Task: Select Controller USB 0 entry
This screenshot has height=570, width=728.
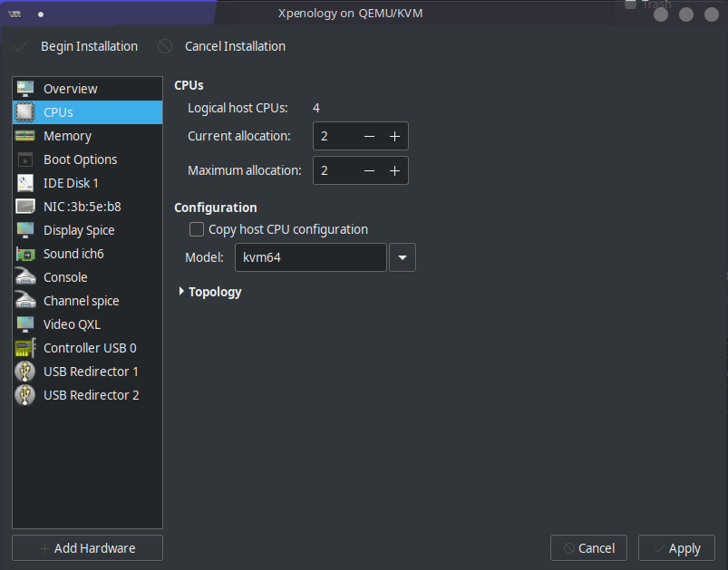Action: (x=87, y=348)
